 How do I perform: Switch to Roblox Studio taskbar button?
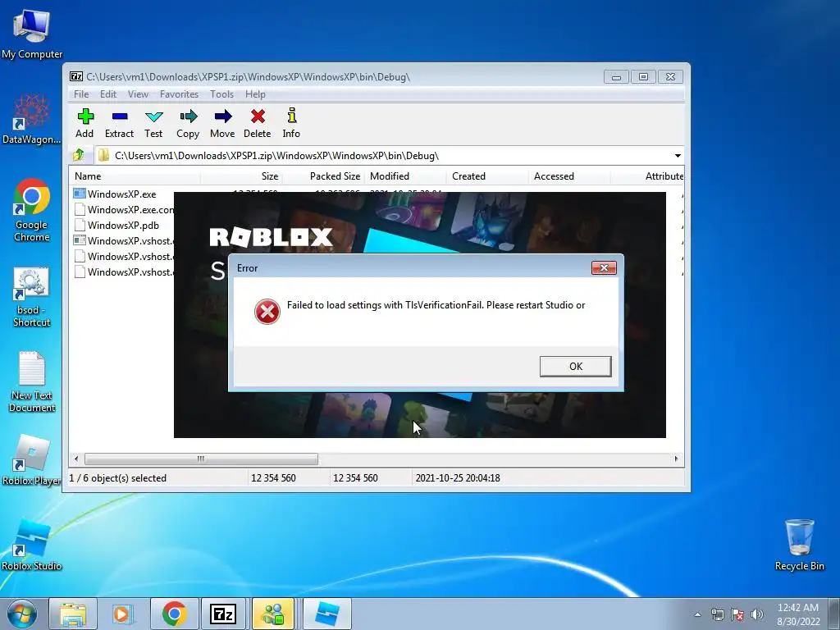[x=327, y=614]
